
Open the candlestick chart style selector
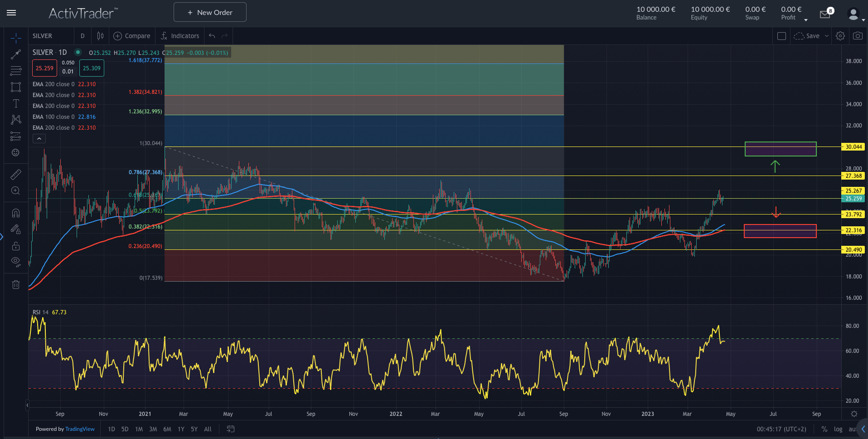tap(100, 36)
